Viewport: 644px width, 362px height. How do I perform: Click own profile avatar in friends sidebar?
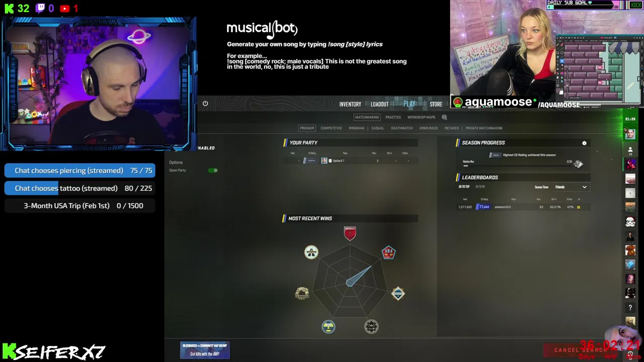tap(630, 134)
